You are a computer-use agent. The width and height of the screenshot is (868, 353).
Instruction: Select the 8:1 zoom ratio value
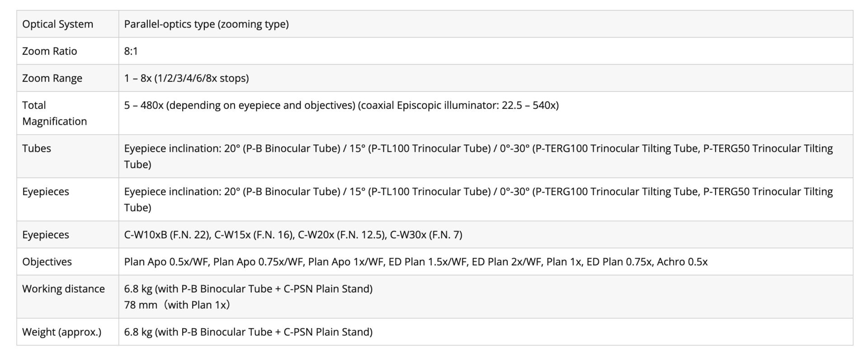pyautogui.click(x=131, y=51)
